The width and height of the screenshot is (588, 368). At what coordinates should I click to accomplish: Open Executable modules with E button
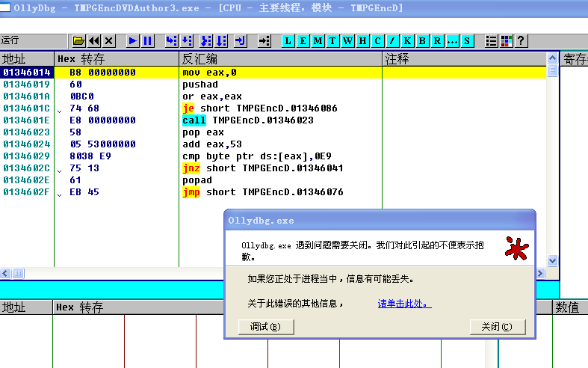303,40
